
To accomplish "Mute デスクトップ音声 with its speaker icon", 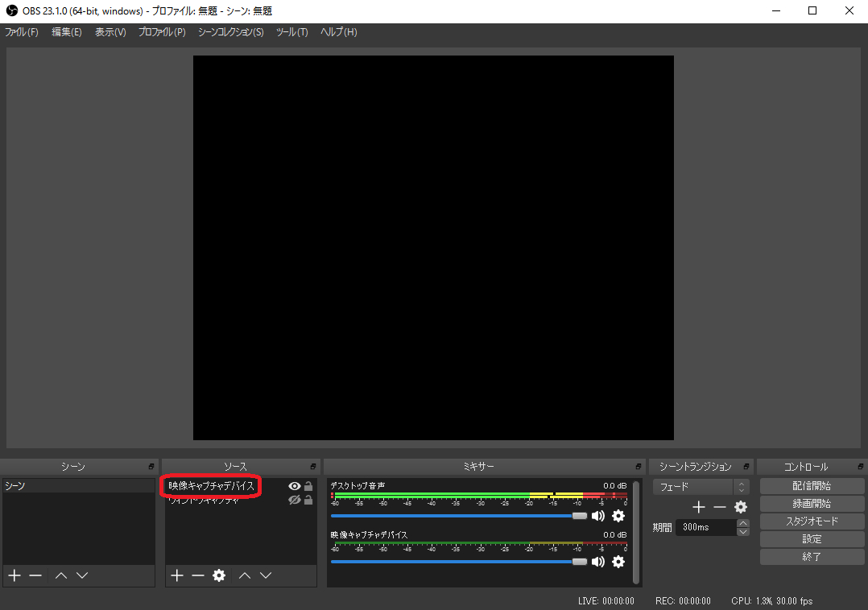I will tap(597, 516).
